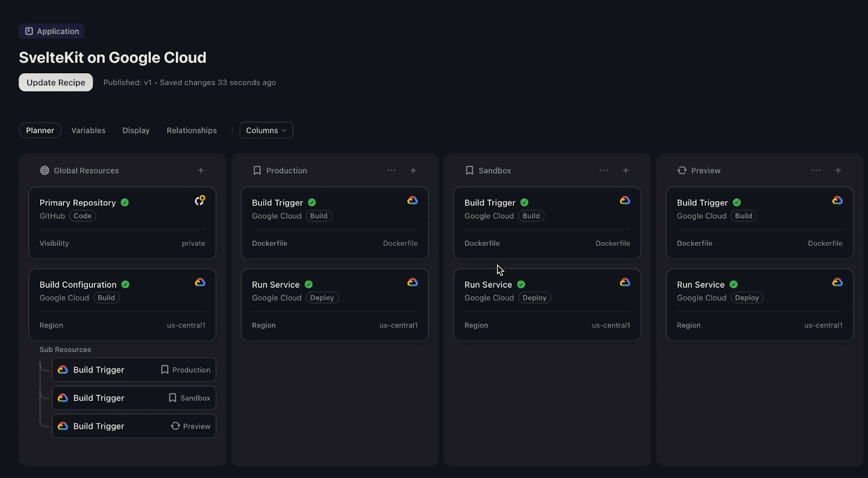Click the Production column bookmark icon
868x478 pixels.
[x=257, y=170]
